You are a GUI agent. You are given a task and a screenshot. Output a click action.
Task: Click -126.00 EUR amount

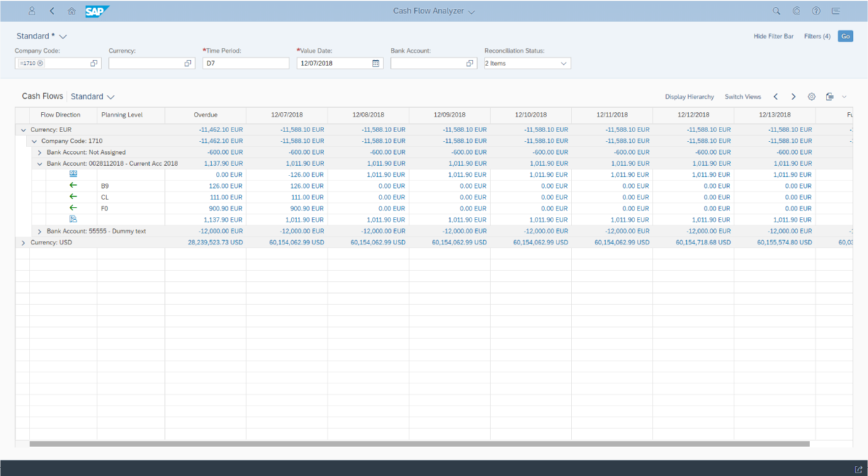pos(306,175)
